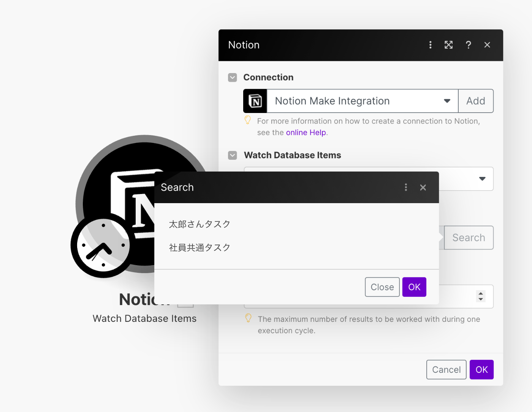The height and width of the screenshot is (412, 532).
Task: Expand the Notion dialog to full screen
Action: point(448,45)
